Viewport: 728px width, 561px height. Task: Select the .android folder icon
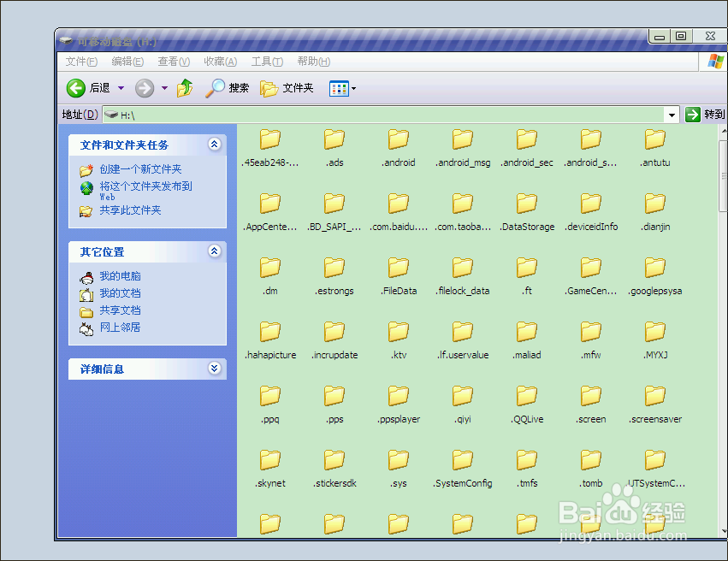point(399,139)
